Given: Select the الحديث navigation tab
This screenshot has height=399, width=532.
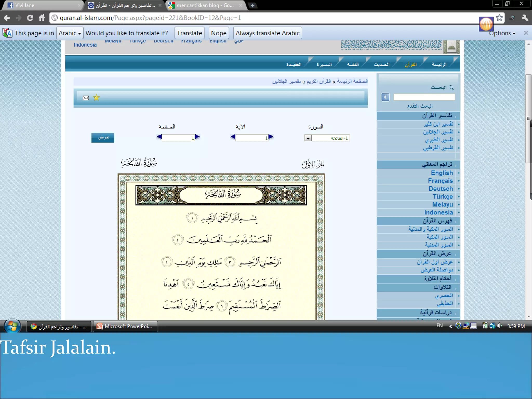Looking at the screenshot, I should 381,64.
